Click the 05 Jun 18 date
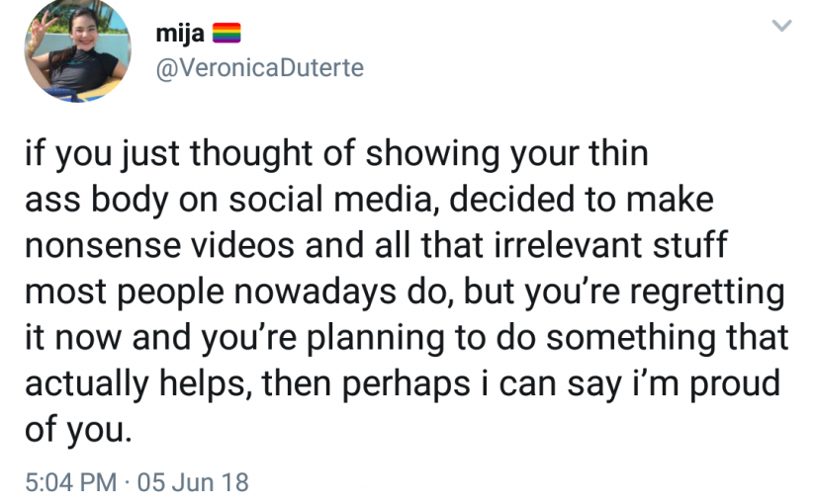 (193, 482)
